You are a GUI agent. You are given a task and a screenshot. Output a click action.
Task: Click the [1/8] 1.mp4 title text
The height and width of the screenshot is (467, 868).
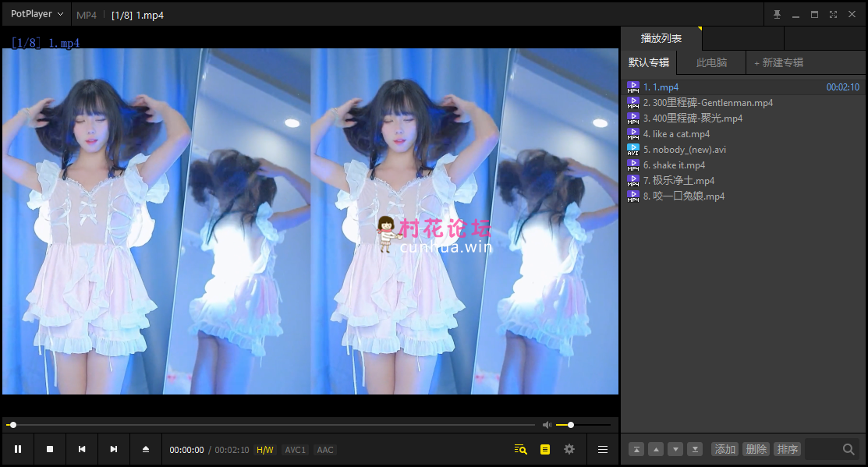tap(137, 15)
